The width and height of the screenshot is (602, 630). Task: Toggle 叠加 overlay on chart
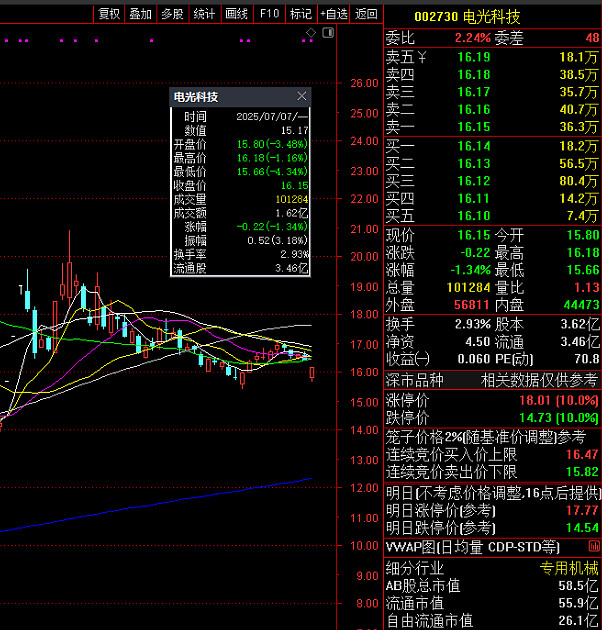point(140,14)
